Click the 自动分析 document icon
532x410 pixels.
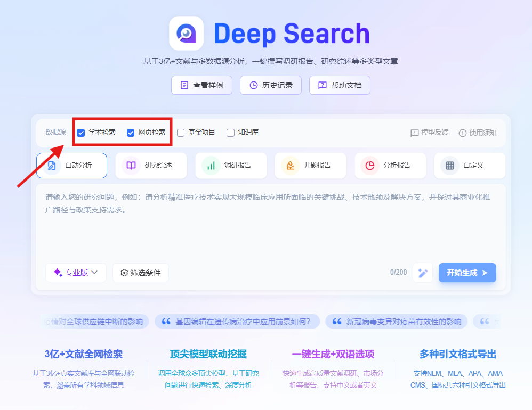pyautogui.click(x=52, y=166)
